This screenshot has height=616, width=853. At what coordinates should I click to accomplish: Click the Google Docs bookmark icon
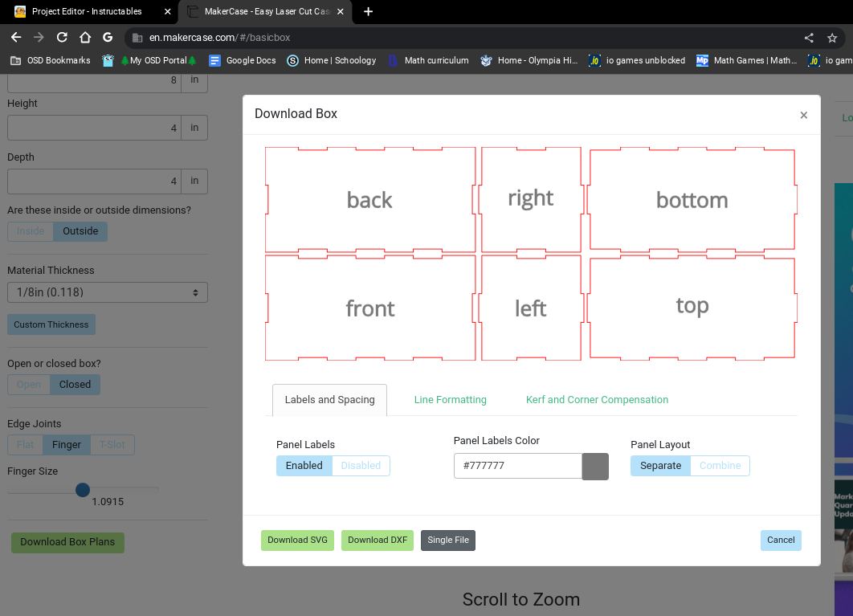[x=214, y=60]
